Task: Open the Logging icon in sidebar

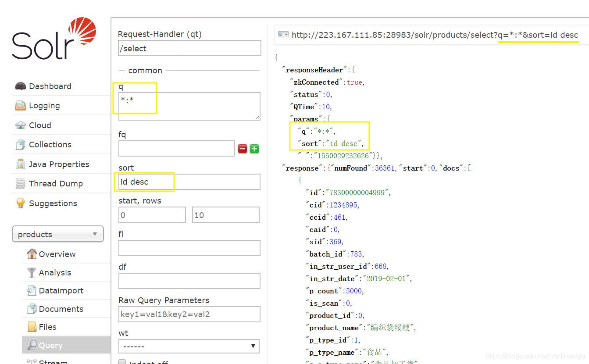Action: click(x=21, y=106)
